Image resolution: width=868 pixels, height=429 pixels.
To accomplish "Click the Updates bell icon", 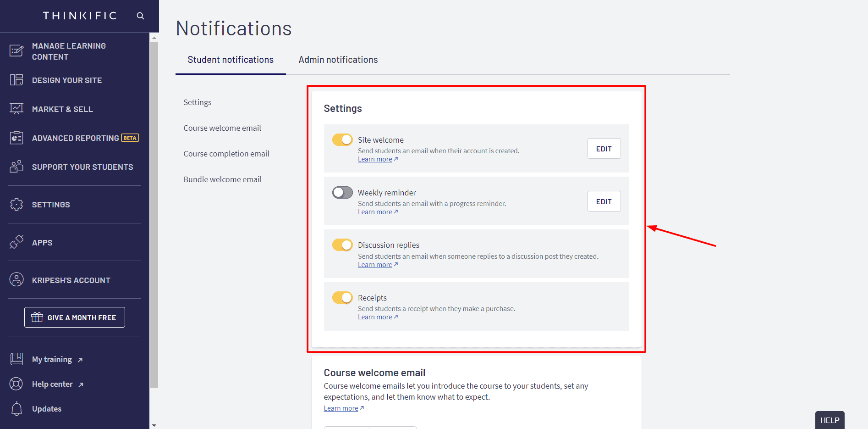I will click(x=16, y=408).
